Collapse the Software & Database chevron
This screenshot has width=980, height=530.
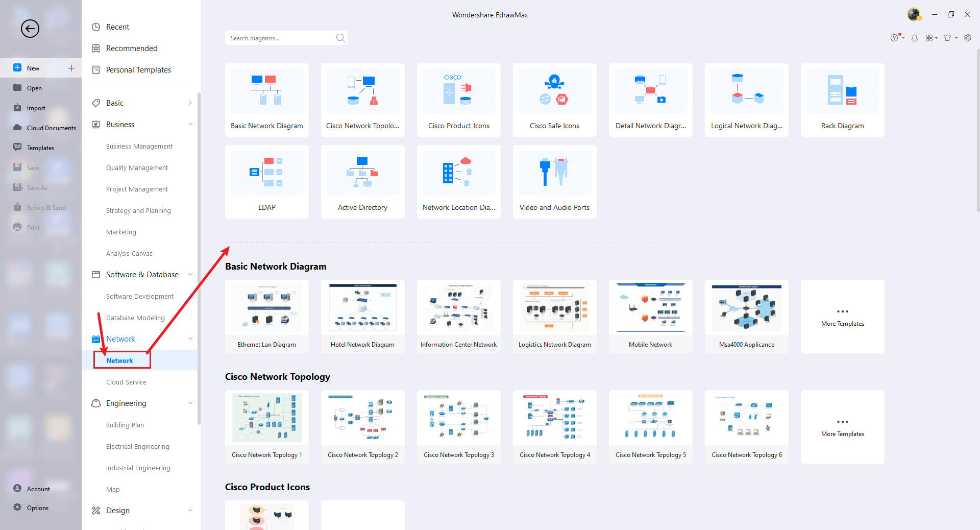[190, 275]
